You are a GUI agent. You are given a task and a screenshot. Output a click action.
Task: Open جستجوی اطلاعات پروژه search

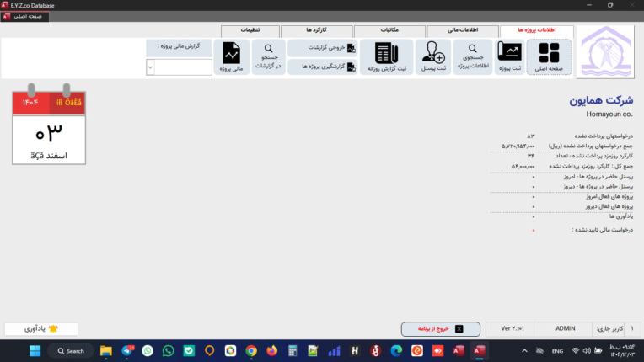(473, 57)
